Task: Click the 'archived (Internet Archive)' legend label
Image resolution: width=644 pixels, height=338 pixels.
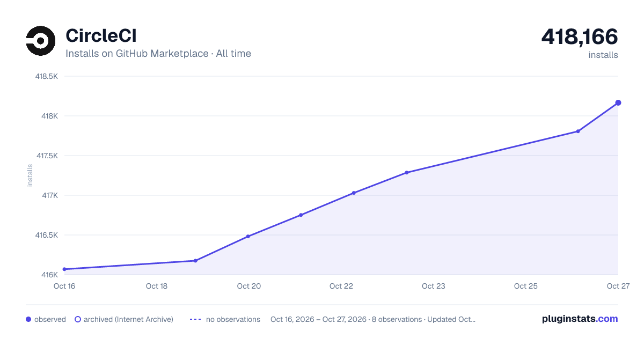Action: tap(128, 319)
